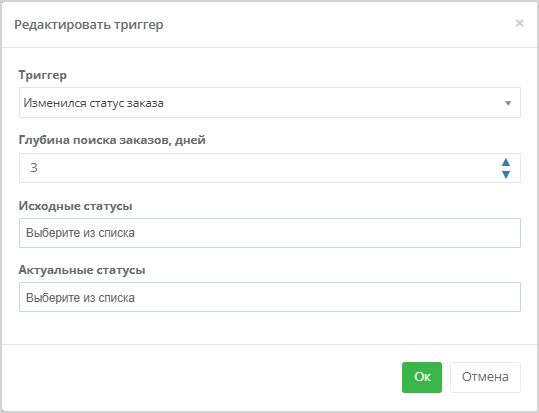Open the Актуальные статусы selection list
Image resolution: width=539 pixels, height=413 pixels.
pos(270,297)
